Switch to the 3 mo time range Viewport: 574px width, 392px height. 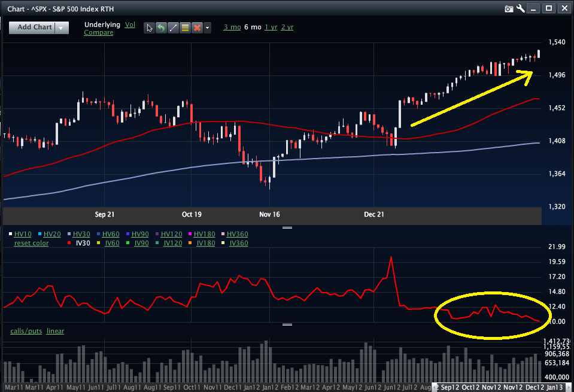(232, 27)
